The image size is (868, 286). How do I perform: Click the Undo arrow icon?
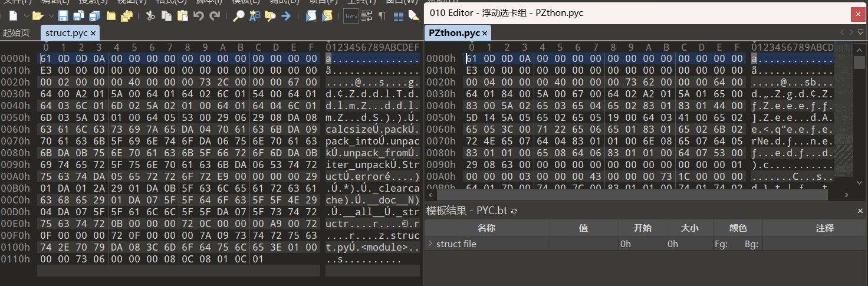coord(199,16)
